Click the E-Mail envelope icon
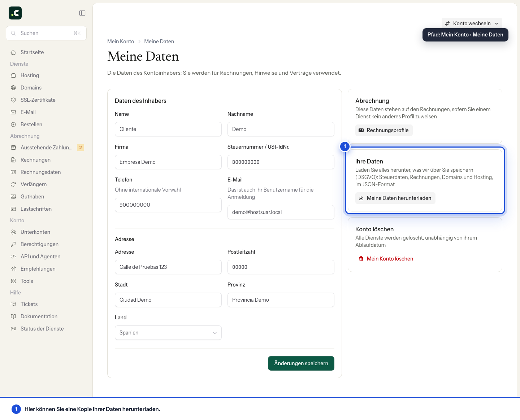The width and height of the screenshot is (520, 420). point(13,112)
